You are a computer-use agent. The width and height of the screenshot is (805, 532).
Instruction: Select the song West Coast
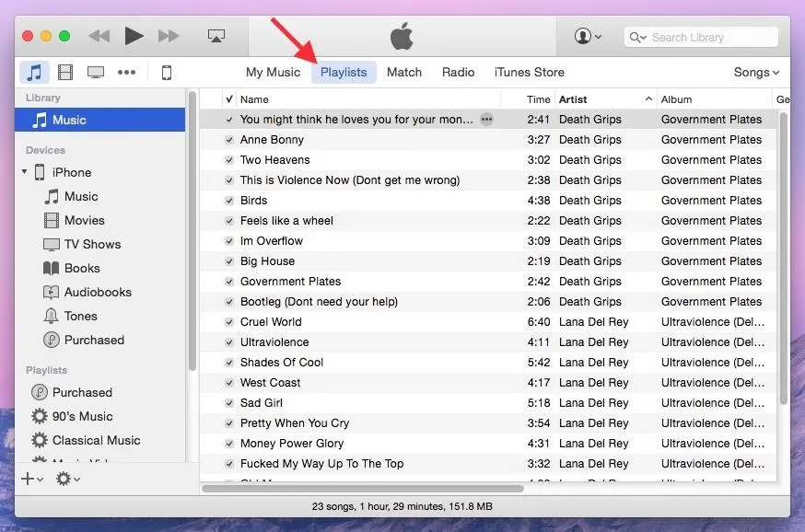pos(270,383)
